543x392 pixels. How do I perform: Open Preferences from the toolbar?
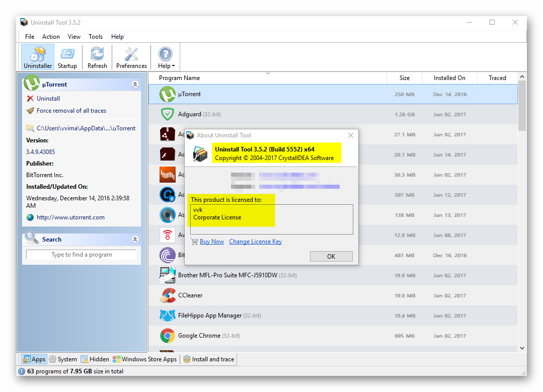(x=131, y=57)
